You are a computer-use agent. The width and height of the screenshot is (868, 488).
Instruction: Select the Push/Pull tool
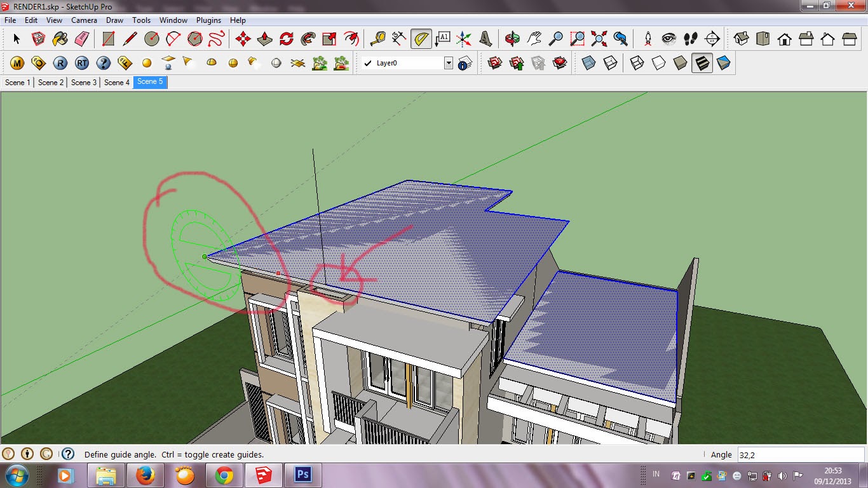click(264, 39)
